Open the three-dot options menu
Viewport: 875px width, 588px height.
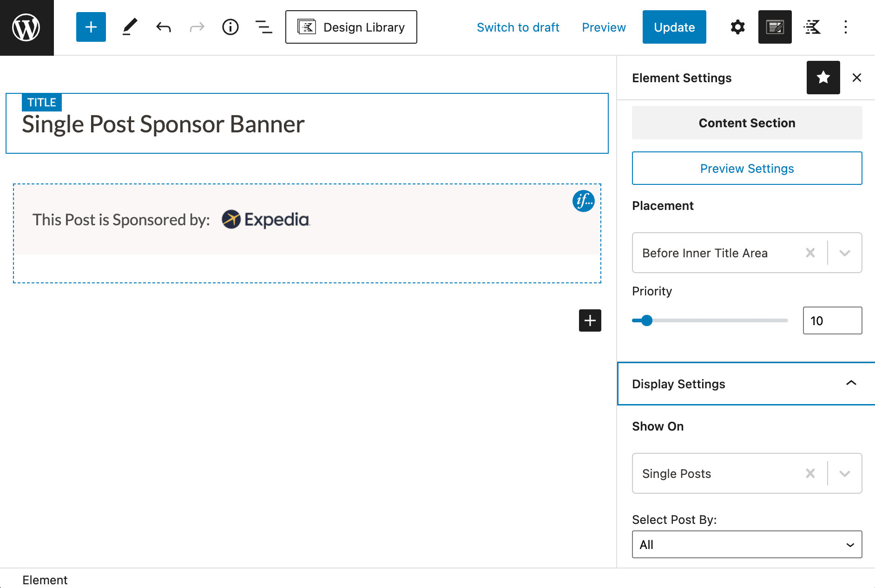pyautogui.click(x=846, y=27)
